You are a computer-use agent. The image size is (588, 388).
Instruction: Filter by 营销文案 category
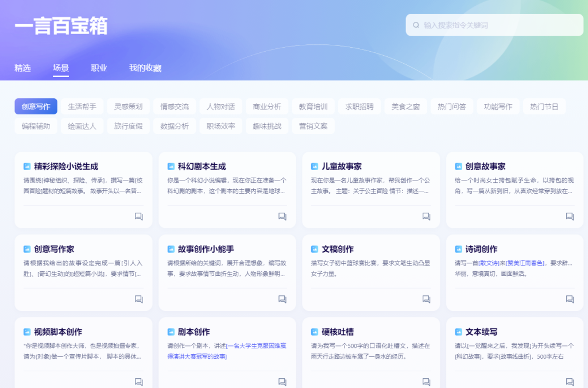[x=313, y=126]
